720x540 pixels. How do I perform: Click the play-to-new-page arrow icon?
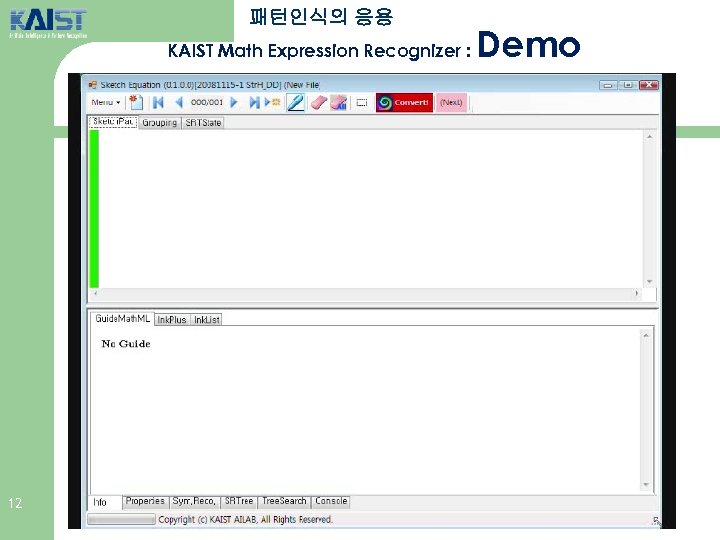tap(272, 102)
